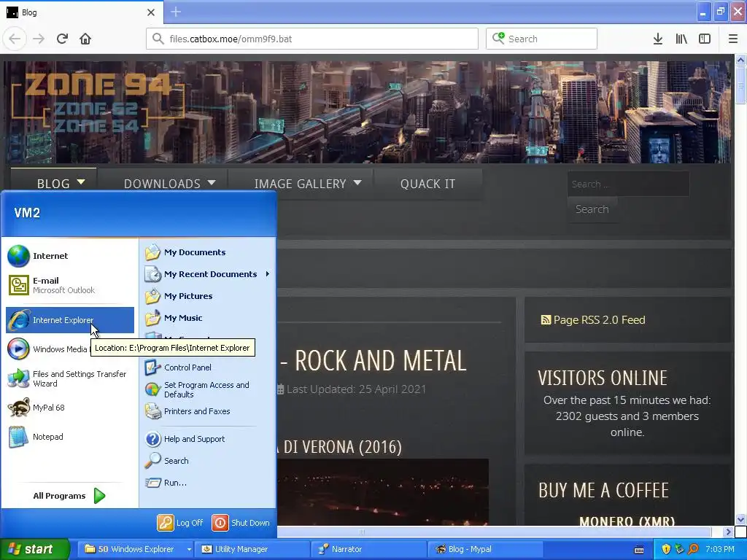This screenshot has height=560, width=747.
Task: Open the Page RSS 2.0 Feed link
Action: pos(593,320)
